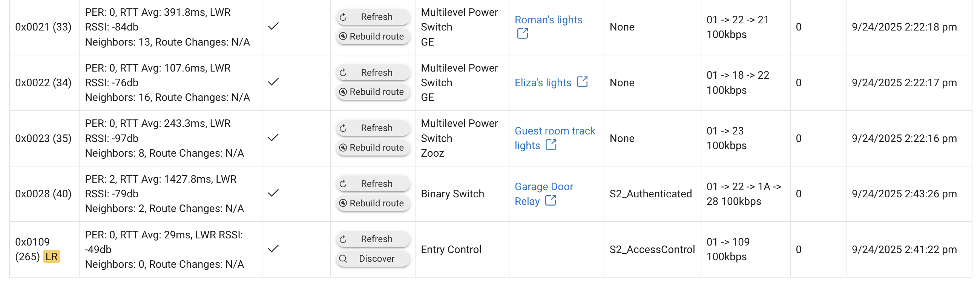Open external link icon for Garage Door Relay
Viewport: 980px width, 290px height.
[x=551, y=201]
